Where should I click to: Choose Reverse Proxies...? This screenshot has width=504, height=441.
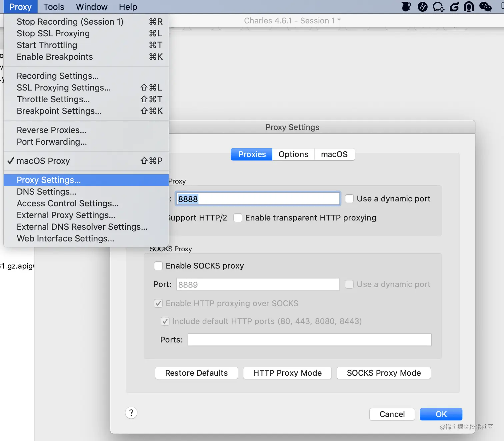pos(86,130)
